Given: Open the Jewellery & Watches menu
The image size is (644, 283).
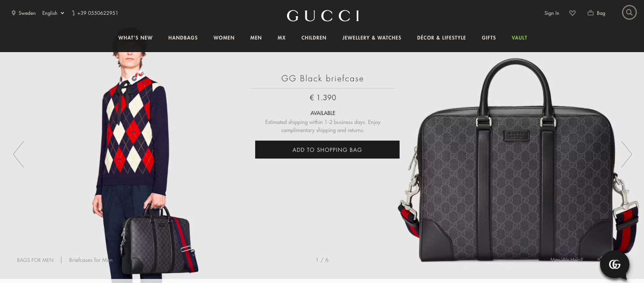Looking at the screenshot, I should pos(372,38).
